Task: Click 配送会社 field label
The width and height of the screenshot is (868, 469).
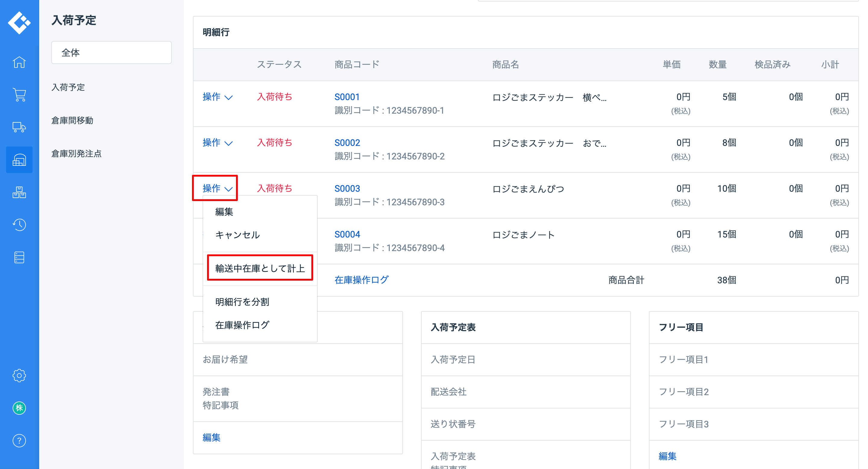Action: (x=448, y=392)
